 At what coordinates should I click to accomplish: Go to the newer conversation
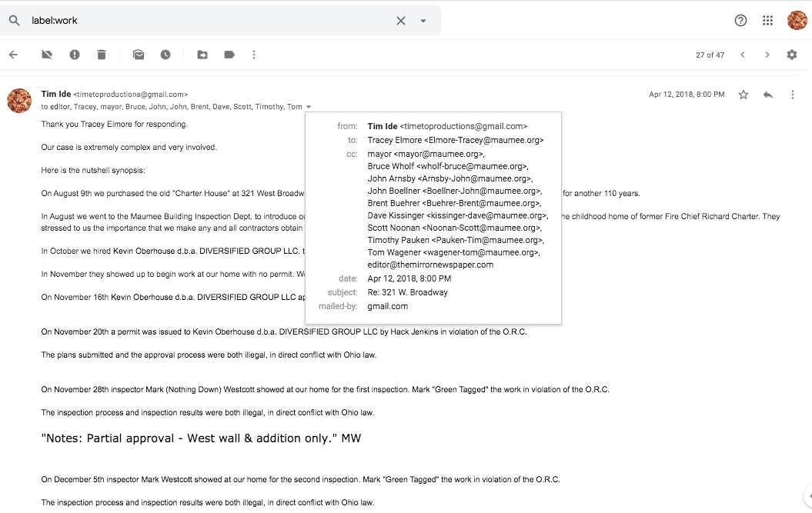(743, 55)
